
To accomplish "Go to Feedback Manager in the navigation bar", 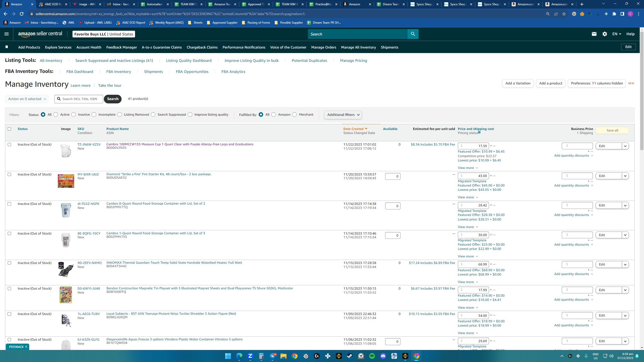I will tap(122, 47).
